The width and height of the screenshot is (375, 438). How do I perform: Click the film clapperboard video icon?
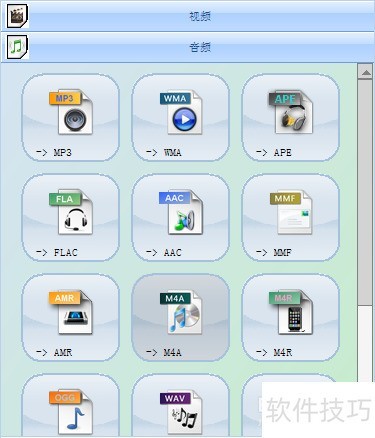(17, 16)
